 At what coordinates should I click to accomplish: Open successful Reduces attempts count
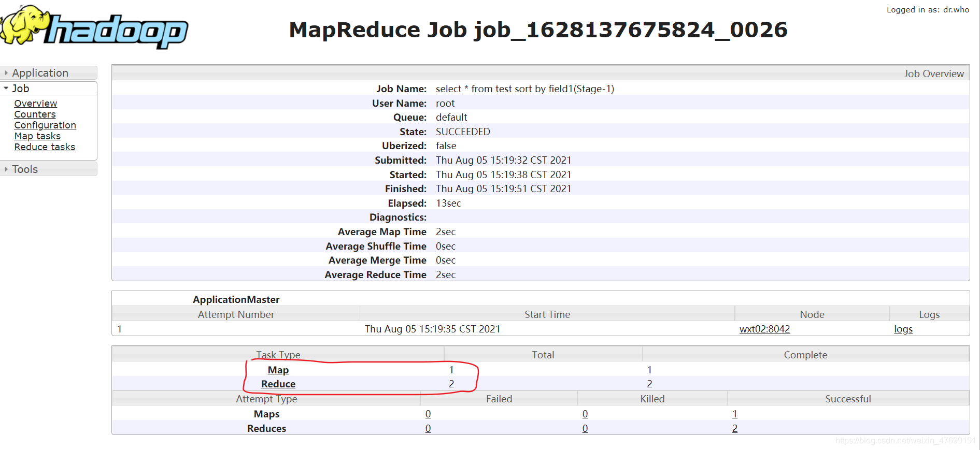pos(735,429)
